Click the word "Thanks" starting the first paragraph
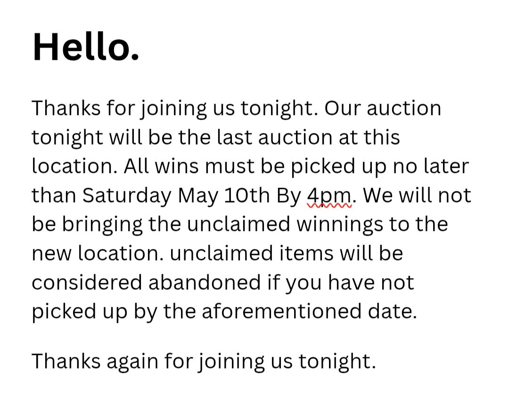Screen dimensions: 509x420 point(66,108)
